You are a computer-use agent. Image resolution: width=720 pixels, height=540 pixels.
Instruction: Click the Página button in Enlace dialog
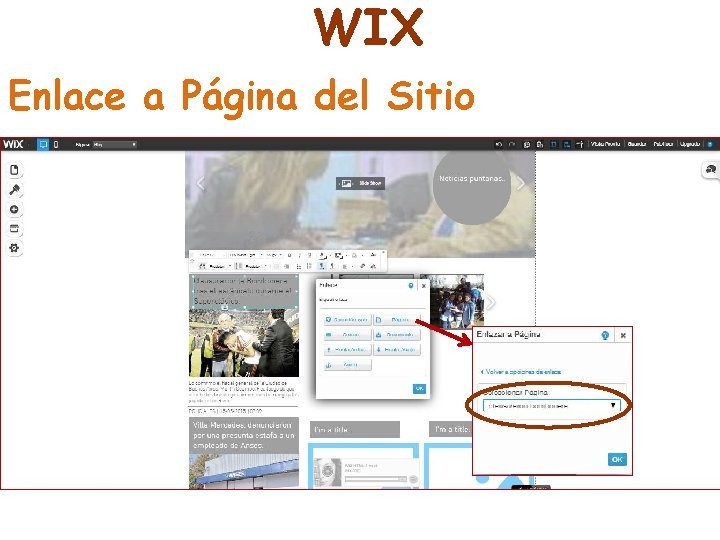[x=396, y=320]
